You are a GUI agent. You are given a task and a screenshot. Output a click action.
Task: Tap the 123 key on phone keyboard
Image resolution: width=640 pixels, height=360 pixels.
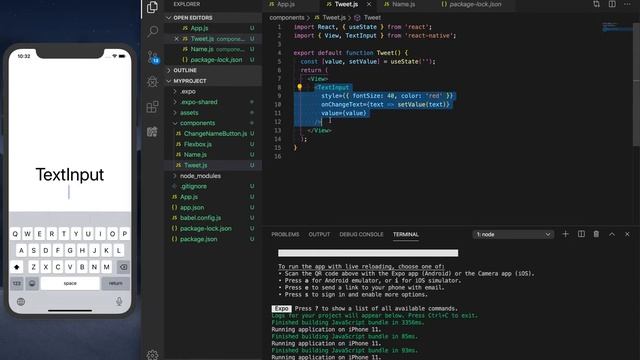17,283
